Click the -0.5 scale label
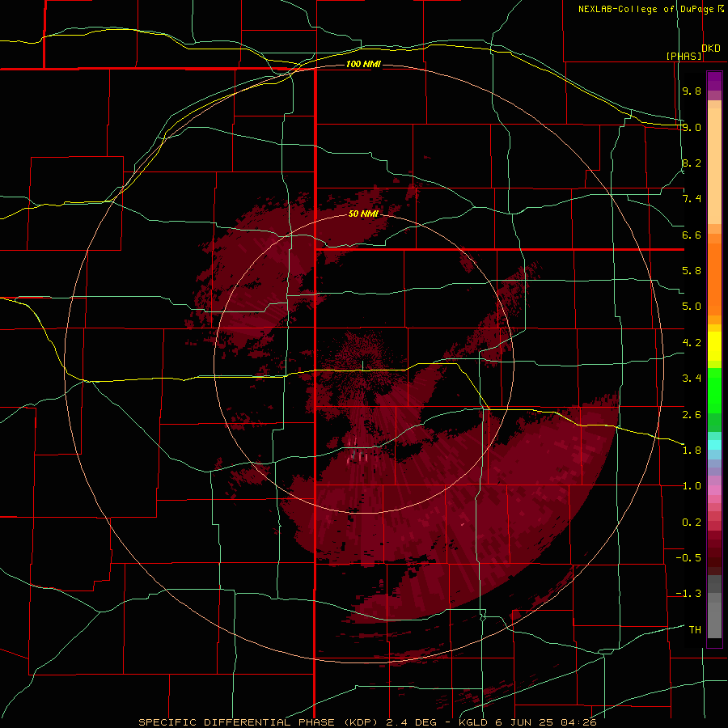728x728 pixels. (x=688, y=558)
